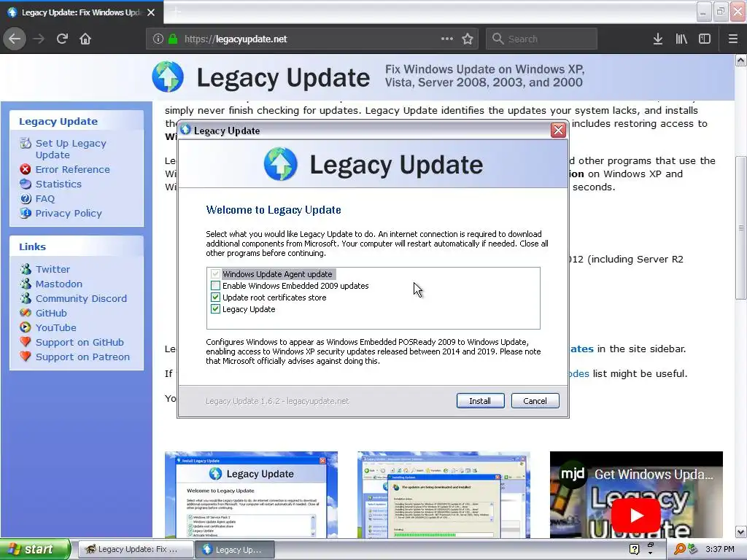Open Set Up Legacy Update sidebar link
The height and width of the screenshot is (560, 747).
pos(71,149)
